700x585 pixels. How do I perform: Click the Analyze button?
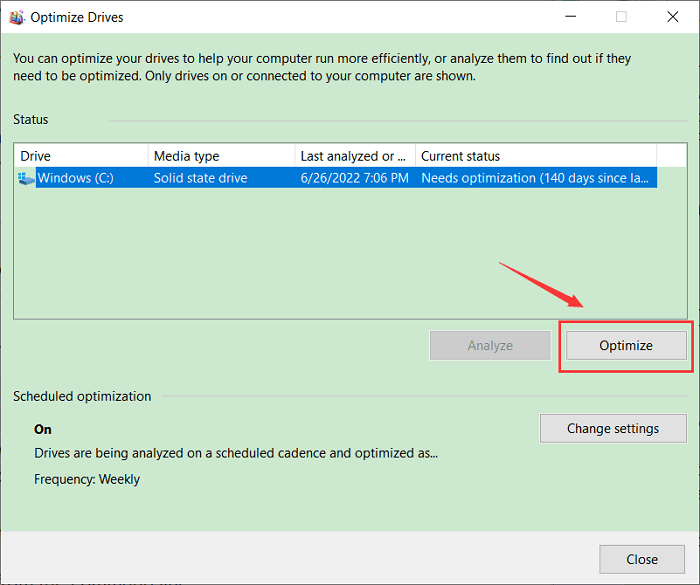pyautogui.click(x=490, y=345)
